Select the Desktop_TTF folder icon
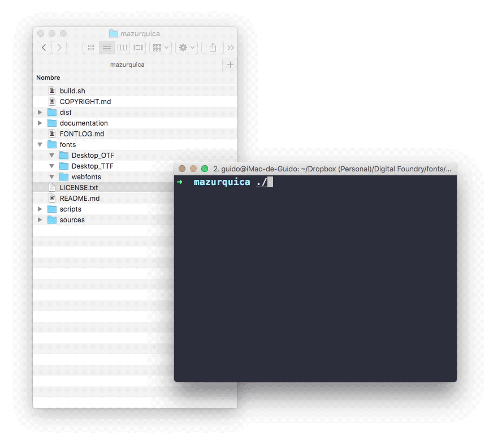The image size is (502, 448). [x=64, y=166]
